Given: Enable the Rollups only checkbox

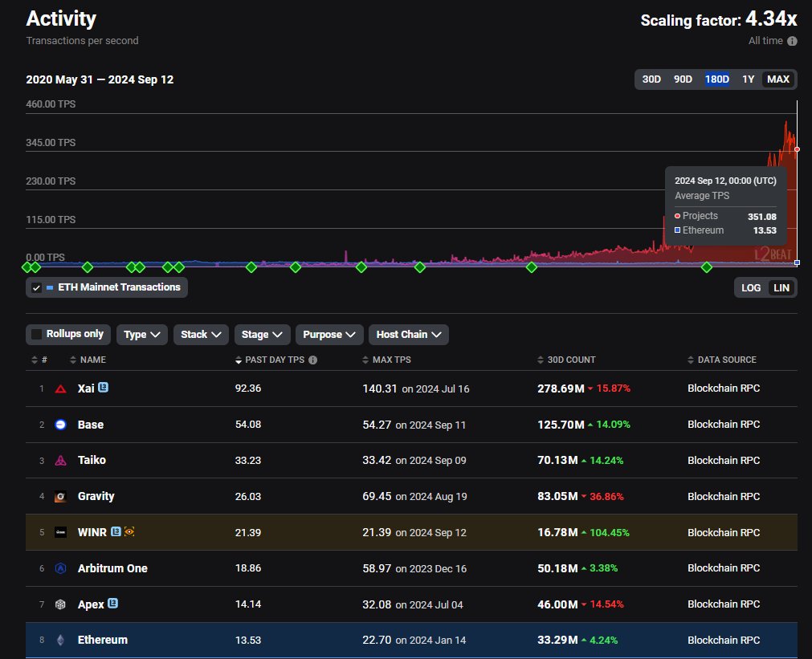Looking at the screenshot, I should click(x=37, y=335).
